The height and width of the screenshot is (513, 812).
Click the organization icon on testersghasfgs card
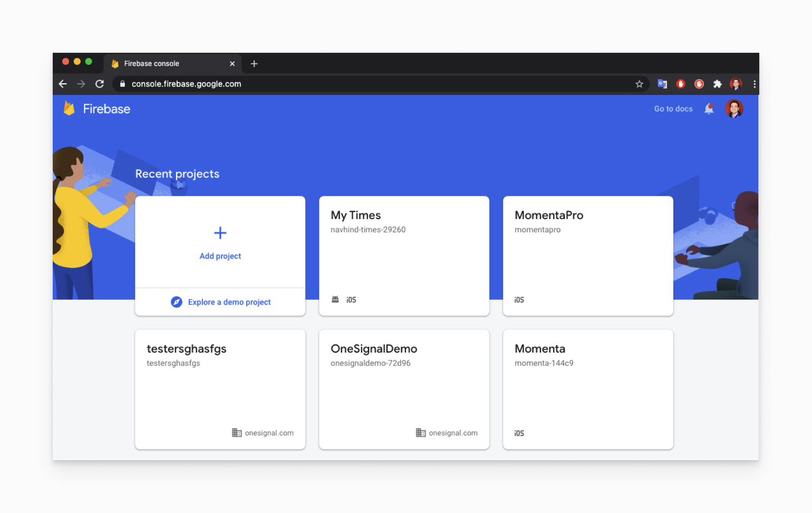(237, 433)
